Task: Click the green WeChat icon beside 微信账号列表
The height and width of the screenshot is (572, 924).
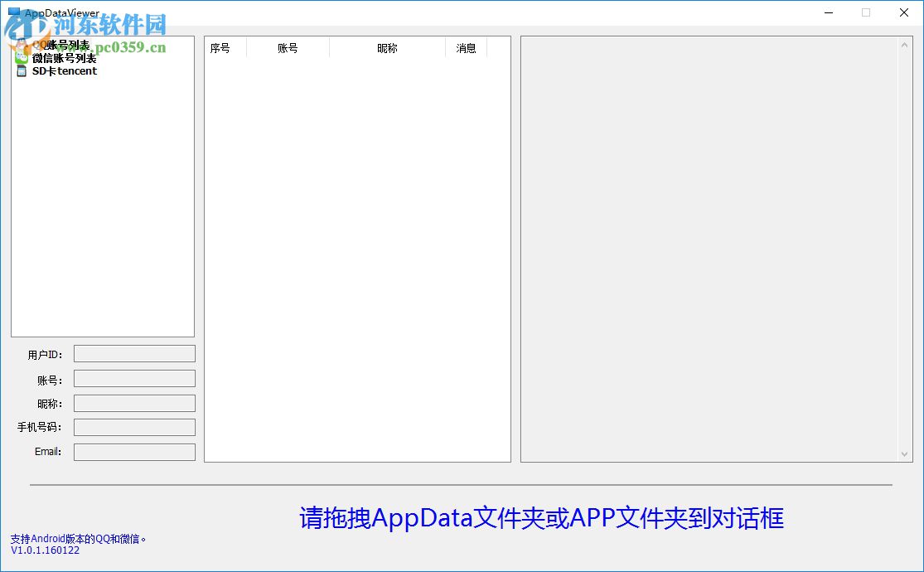Action: (22, 57)
